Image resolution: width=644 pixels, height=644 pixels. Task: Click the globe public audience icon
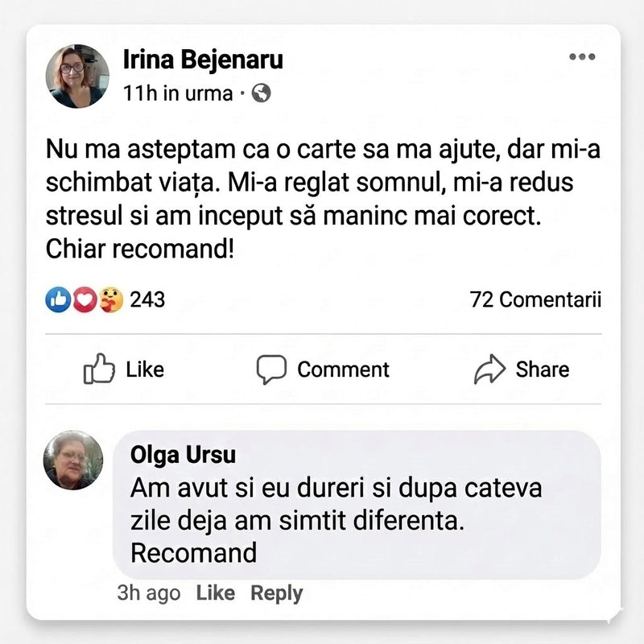261,93
